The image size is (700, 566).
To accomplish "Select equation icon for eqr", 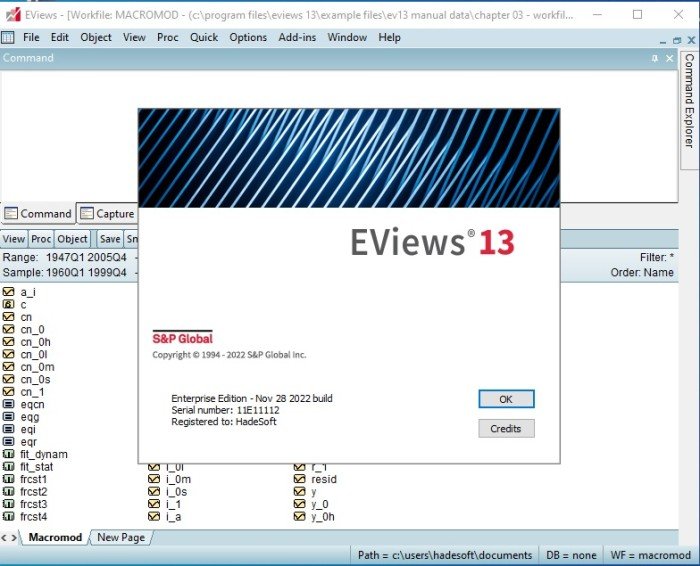I will (8, 442).
